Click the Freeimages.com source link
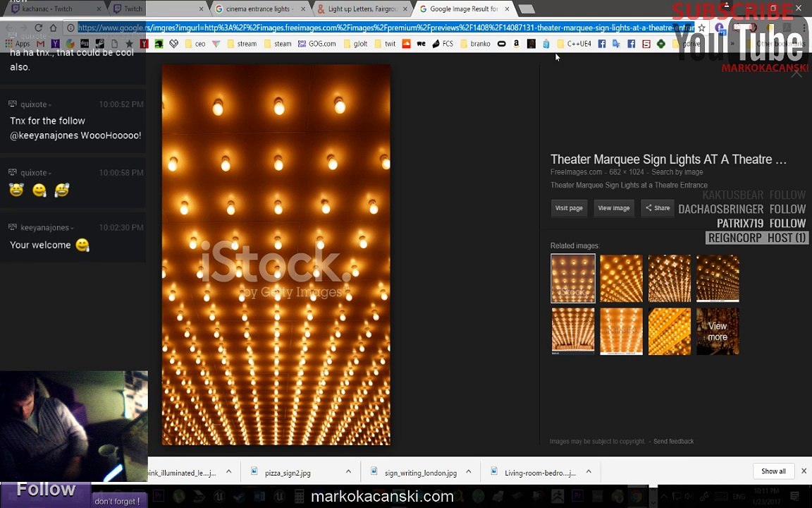This screenshot has height=508, width=812. coord(576,172)
